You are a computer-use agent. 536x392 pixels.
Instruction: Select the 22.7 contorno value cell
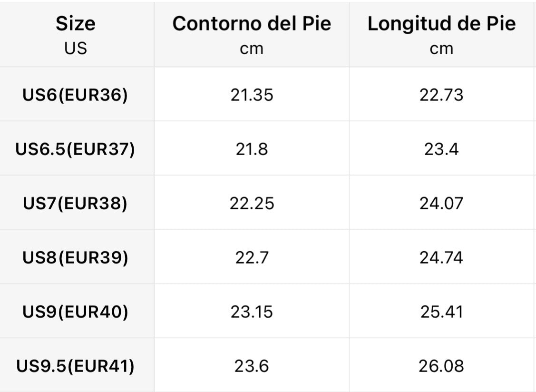click(252, 258)
